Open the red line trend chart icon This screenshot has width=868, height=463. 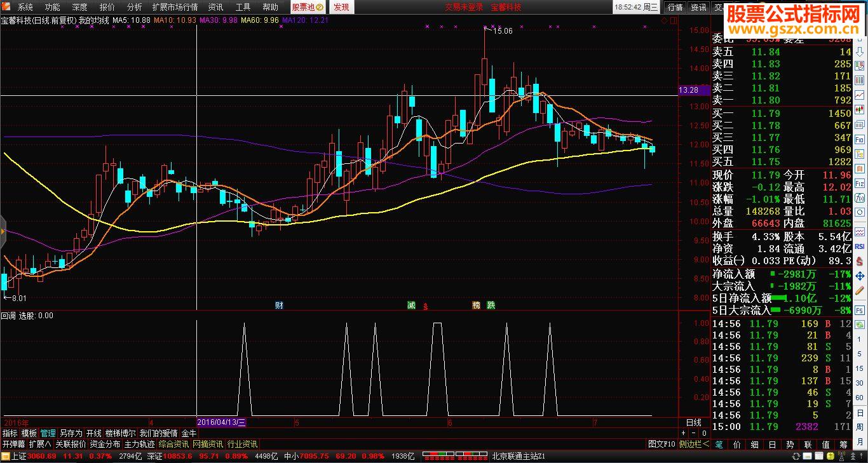860,95
